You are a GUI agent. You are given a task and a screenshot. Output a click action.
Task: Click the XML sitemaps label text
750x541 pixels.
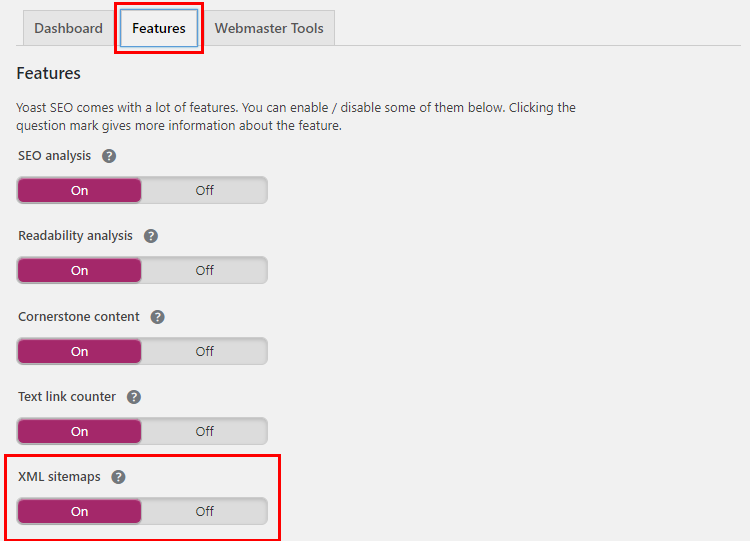click(x=59, y=477)
